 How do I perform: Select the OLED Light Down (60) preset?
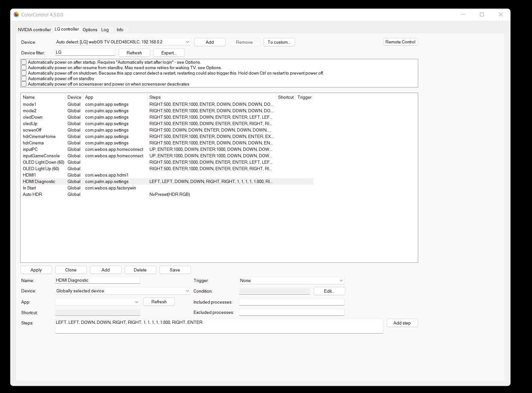click(x=167, y=162)
